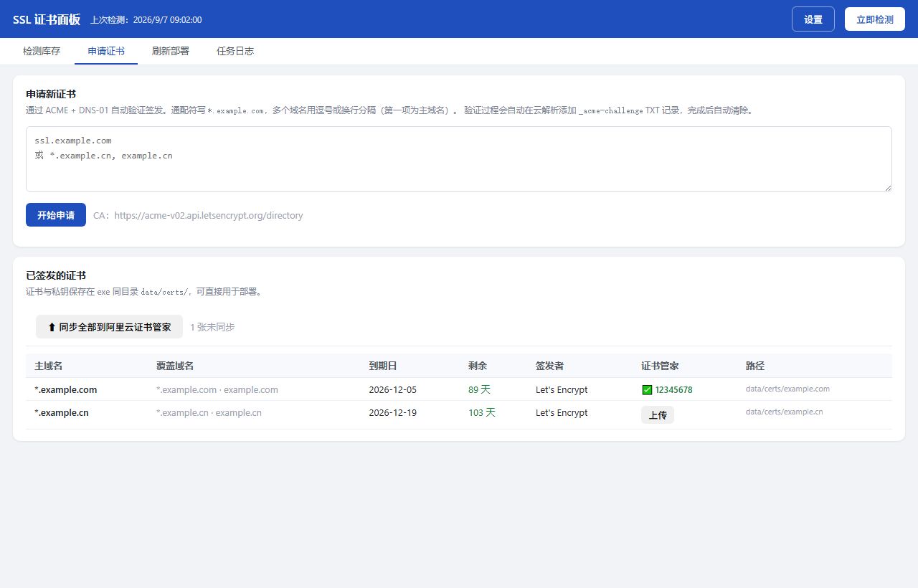Click the 签发者 column header

coord(550,366)
